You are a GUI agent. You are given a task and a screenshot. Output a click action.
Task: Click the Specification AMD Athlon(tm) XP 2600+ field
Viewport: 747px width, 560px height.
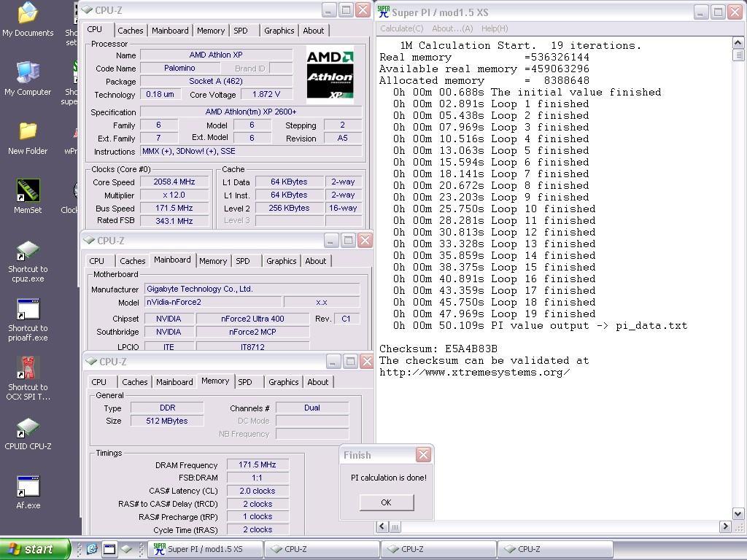[251, 112]
